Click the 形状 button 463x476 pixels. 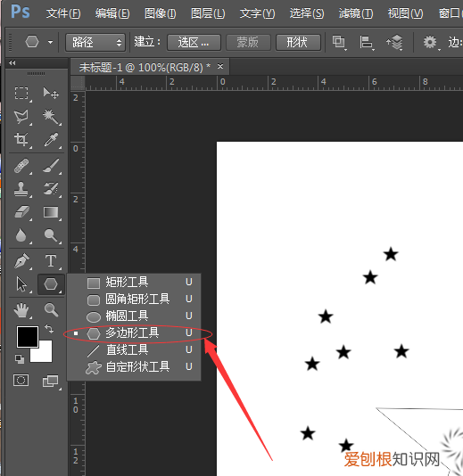[298, 42]
